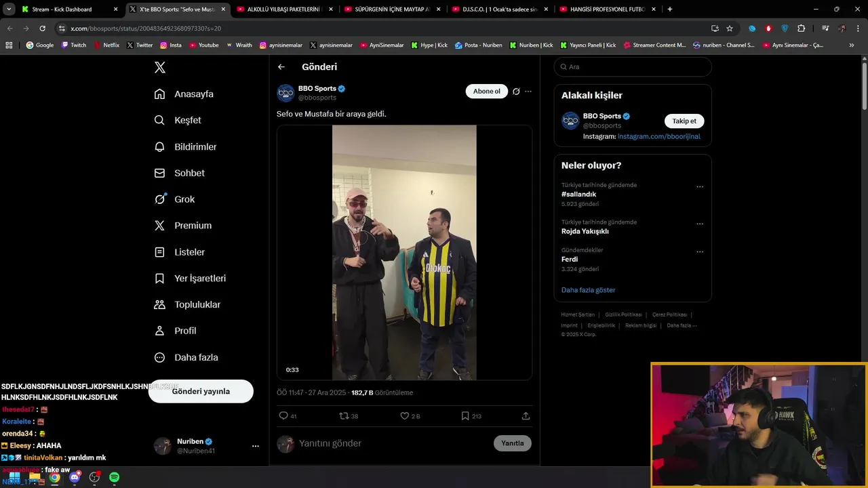Viewport: 868px width, 488px height.
Task: Open Insta bookmark
Action: click(171, 45)
